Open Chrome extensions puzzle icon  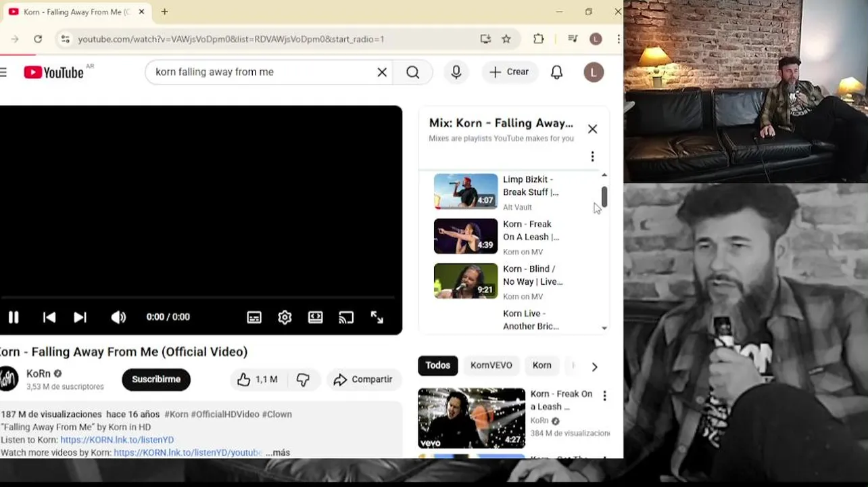pos(539,39)
